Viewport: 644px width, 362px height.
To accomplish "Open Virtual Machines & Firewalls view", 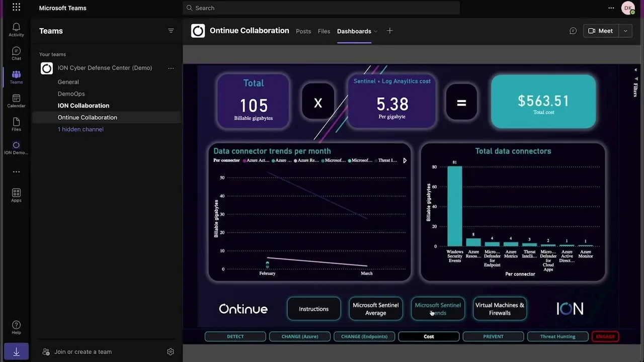I will 500,309.
